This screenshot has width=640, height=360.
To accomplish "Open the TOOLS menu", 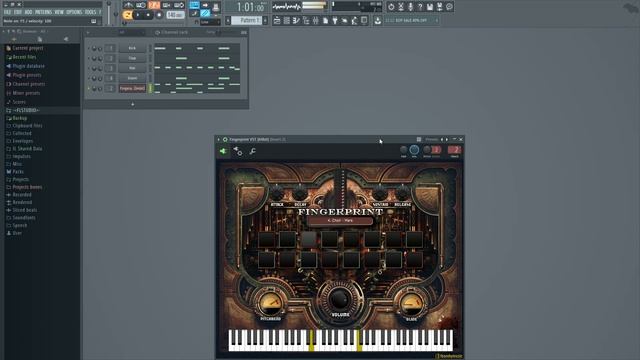I will [90, 12].
